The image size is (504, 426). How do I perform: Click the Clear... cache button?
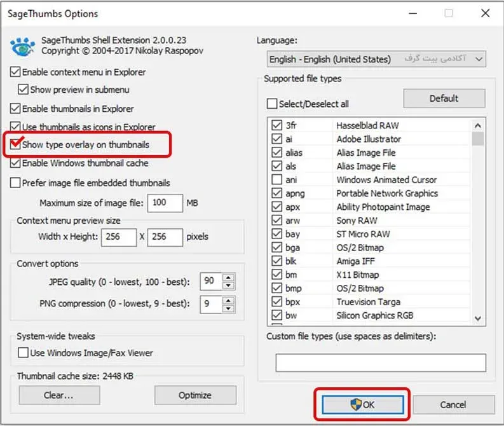click(x=60, y=395)
